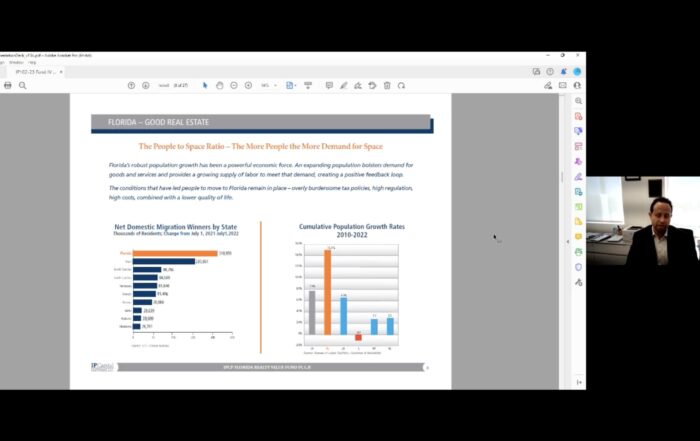
Task: Click the Delete trash icon in toolbar
Action: click(387, 86)
